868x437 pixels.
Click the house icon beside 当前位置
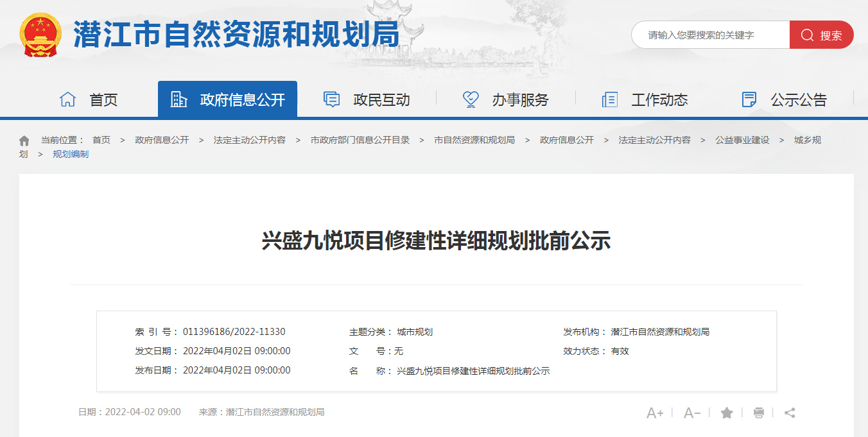(x=24, y=139)
